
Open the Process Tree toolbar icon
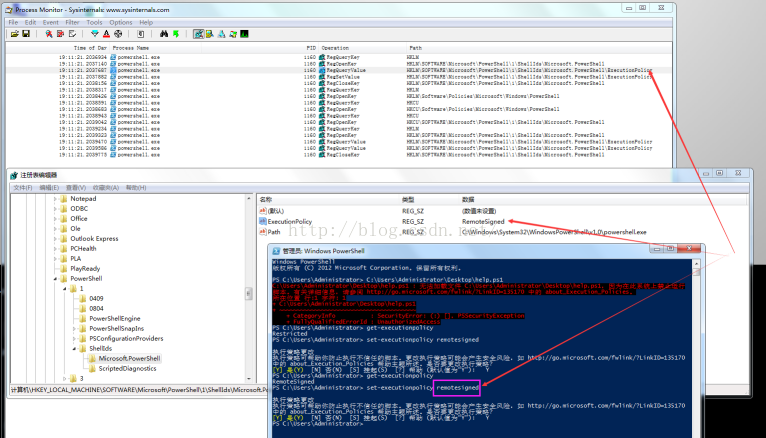(141, 34)
